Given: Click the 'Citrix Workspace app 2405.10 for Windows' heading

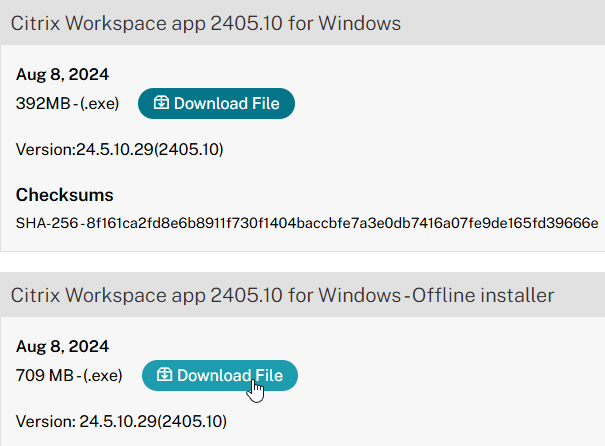Looking at the screenshot, I should 206,23.
